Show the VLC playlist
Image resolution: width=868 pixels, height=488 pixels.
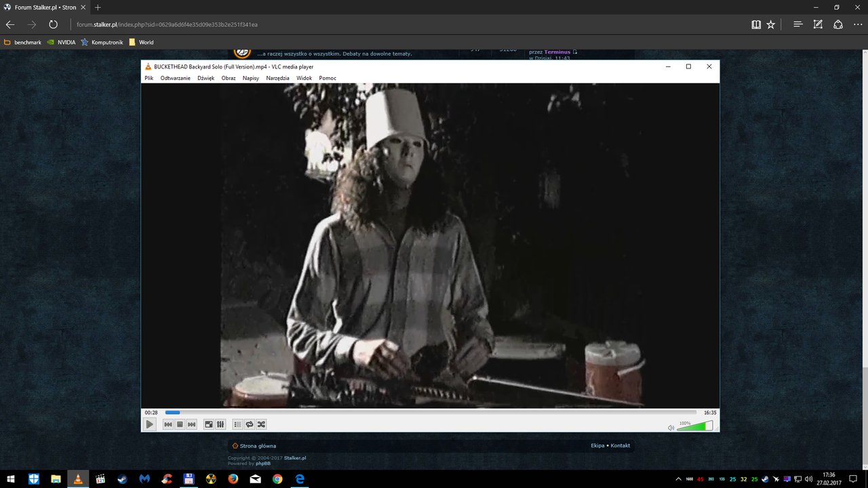[237, 424]
